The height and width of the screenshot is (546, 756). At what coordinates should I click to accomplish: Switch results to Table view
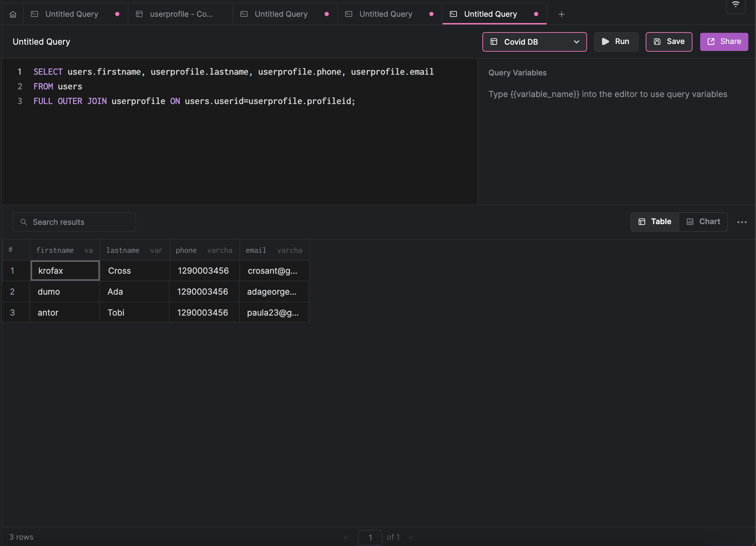tap(655, 222)
